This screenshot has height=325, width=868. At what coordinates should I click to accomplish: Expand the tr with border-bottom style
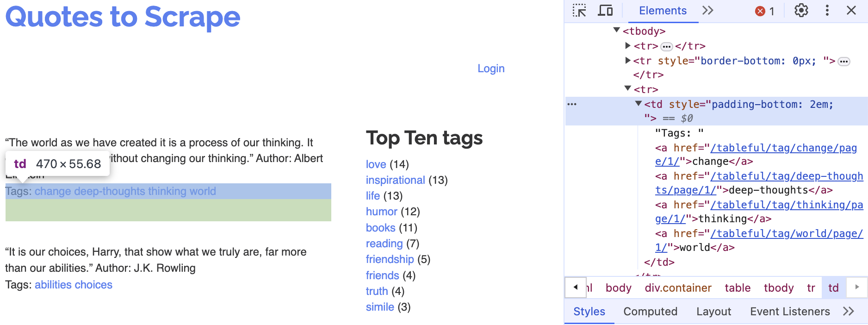coord(628,60)
